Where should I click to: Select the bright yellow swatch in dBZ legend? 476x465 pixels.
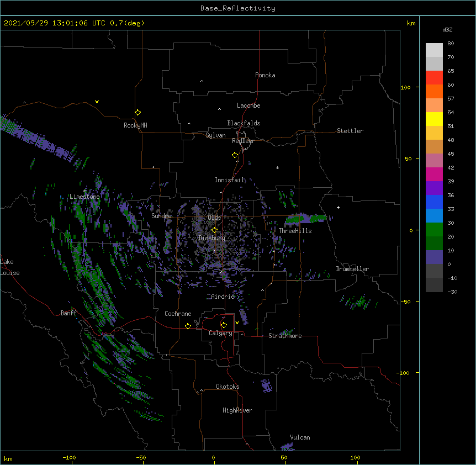point(434,119)
